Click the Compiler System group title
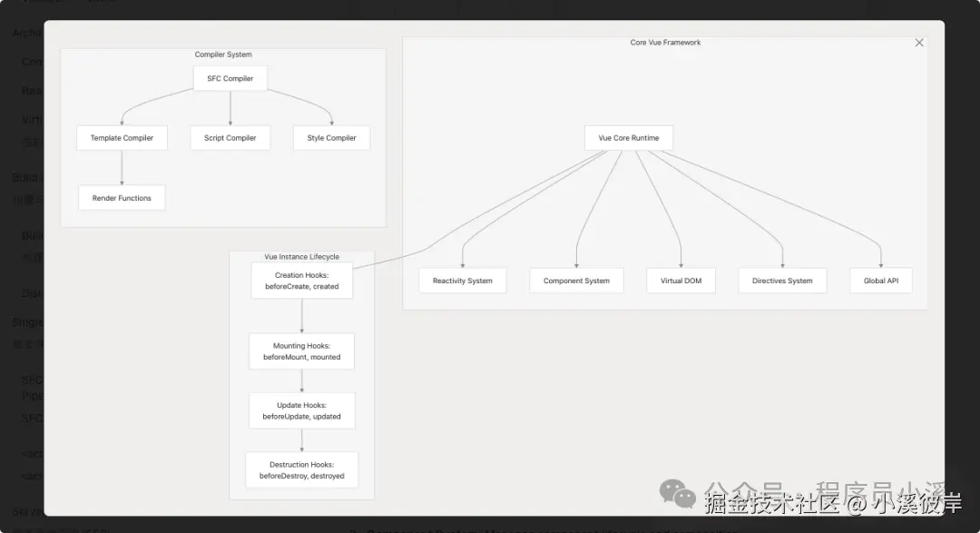This screenshot has height=533, width=980. click(223, 54)
